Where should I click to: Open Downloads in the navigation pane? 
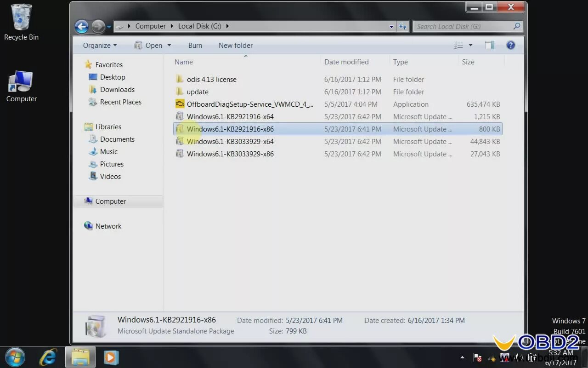[x=117, y=90]
